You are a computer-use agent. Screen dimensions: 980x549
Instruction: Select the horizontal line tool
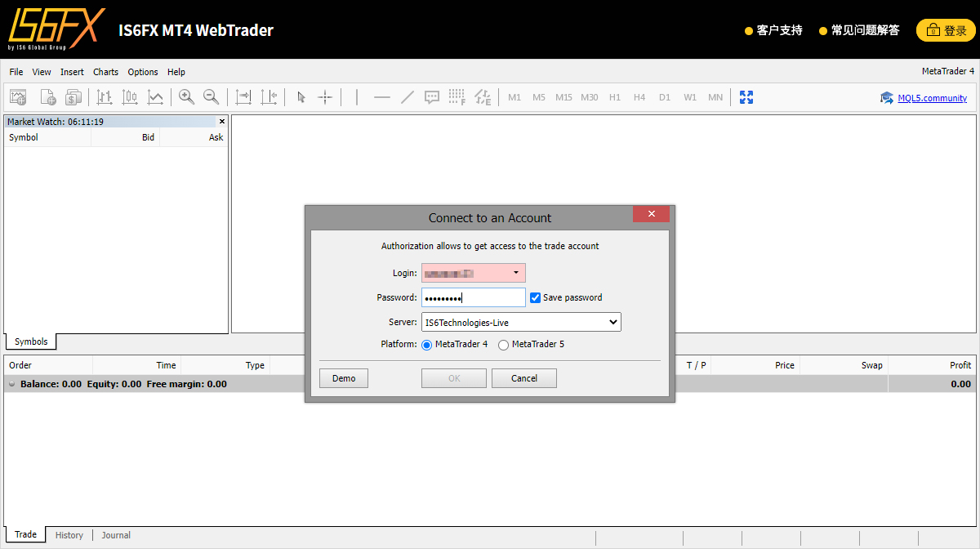382,97
